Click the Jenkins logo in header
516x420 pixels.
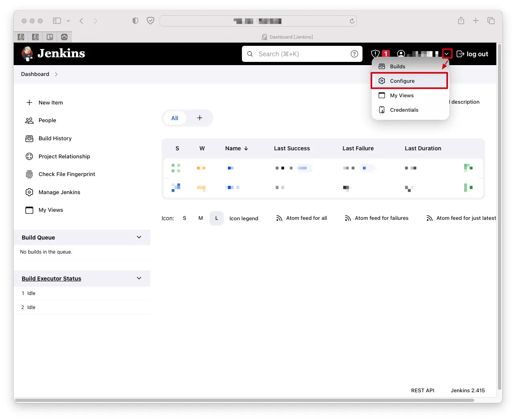coord(53,53)
